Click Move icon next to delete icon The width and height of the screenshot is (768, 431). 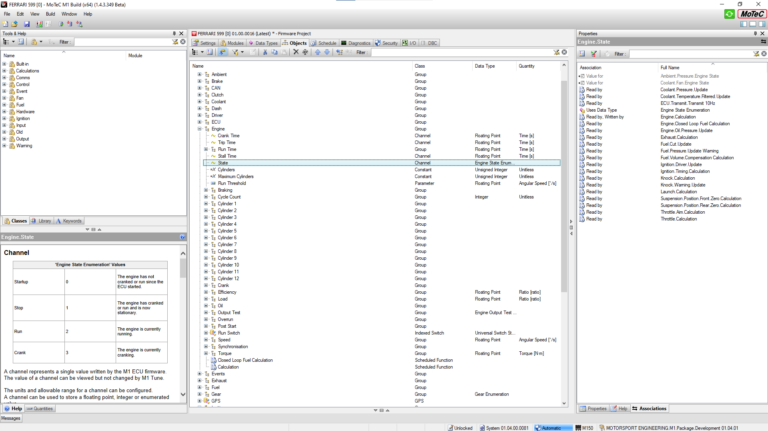pyautogui.click(x=305, y=52)
